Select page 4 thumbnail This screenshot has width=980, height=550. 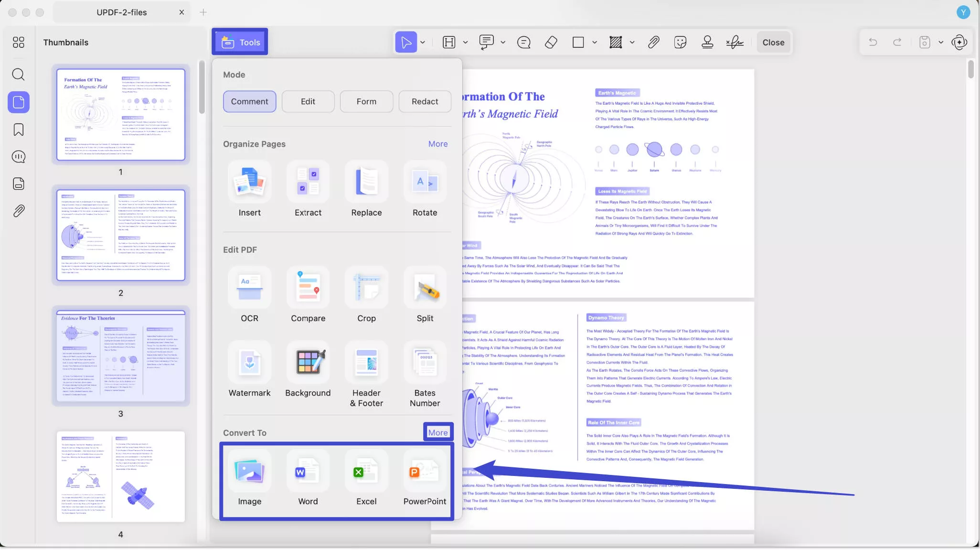pyautogui.click(x=120, y=476)
